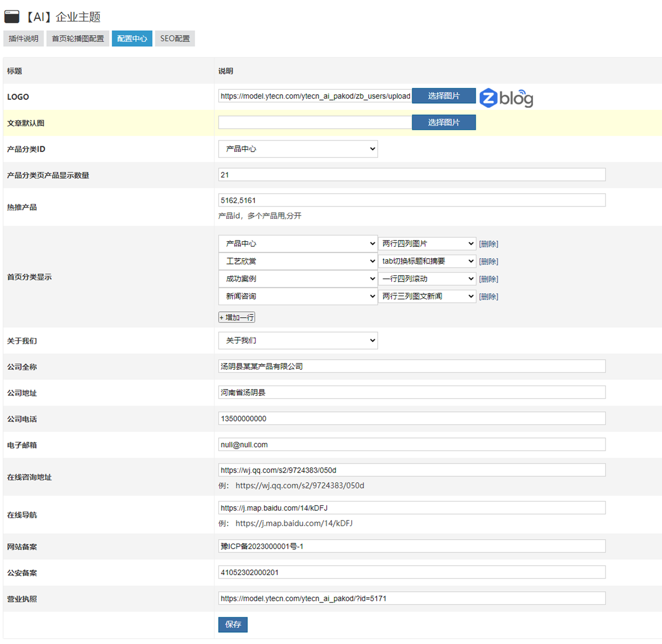Expand the 关于我们 page dropdown
Image resolution: width=662 pixels, height=644 pixels.
tap(297, 341)
